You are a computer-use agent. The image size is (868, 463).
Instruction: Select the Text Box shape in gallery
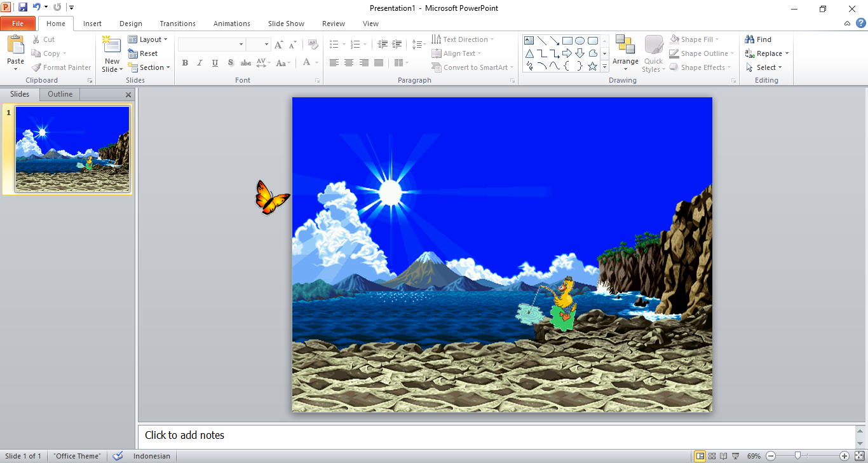click(529, 41)
